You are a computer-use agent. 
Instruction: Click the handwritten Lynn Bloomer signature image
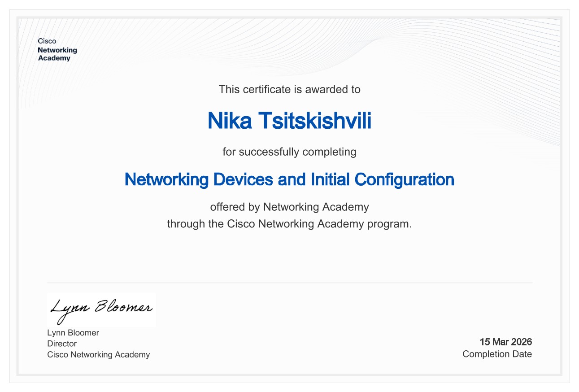click(x=101, y=309)
